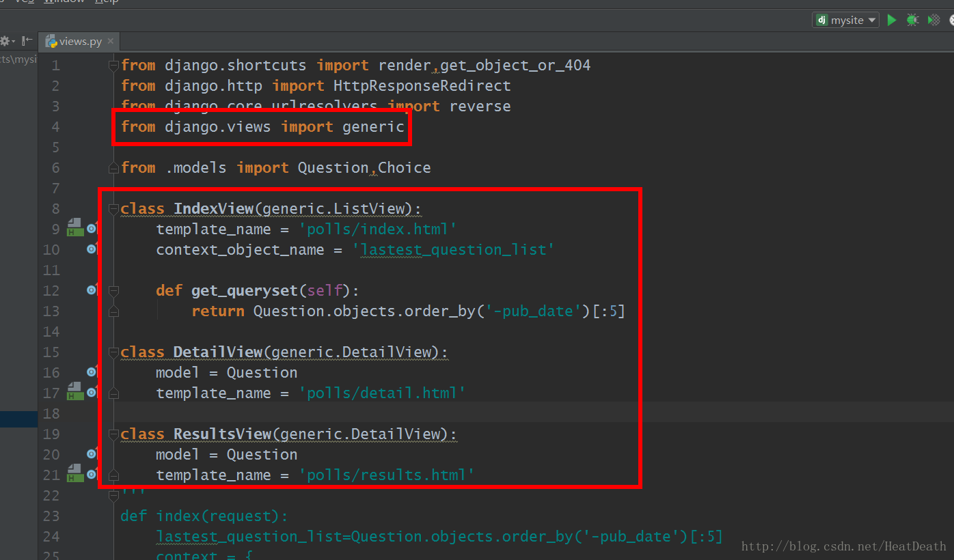Image resolution: width=954 pixels, height=560 pixels.
Task: Click the 'lastest_question_list' string on line 10
Action: (x=453, y=250)
